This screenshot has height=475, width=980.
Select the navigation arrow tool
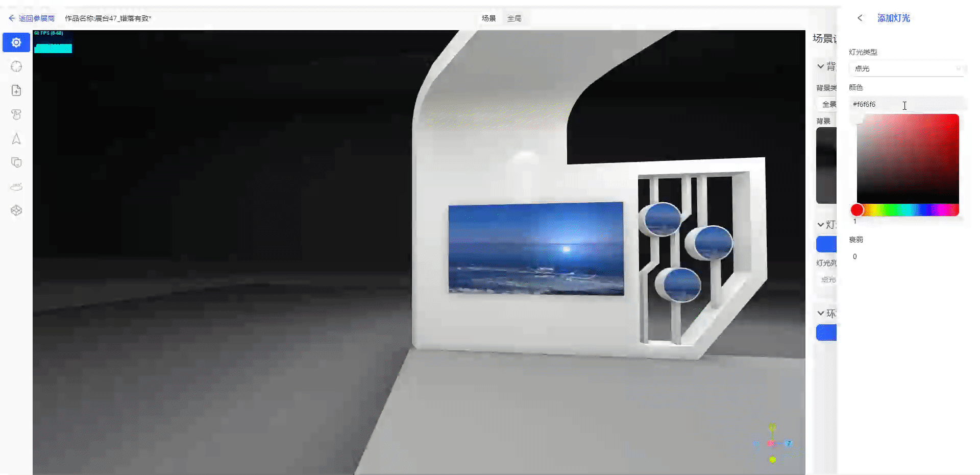[x=16, y=138]
